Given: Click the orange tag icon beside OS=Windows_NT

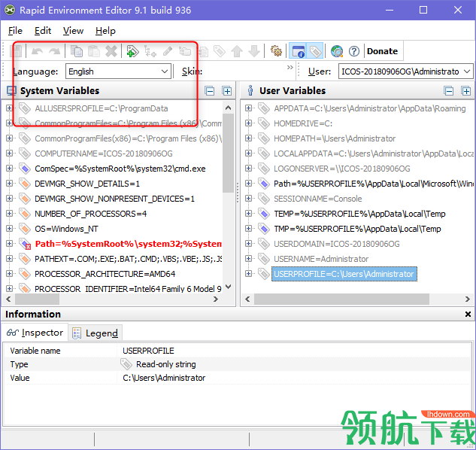Looking at the screenshot, I should pyautogui.click(x=25, y=229).
